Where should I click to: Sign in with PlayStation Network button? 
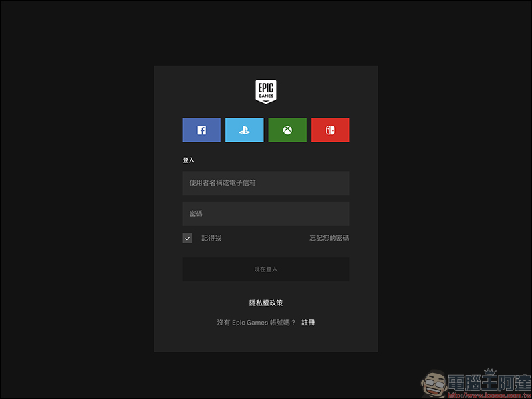(x=244, y=130)
